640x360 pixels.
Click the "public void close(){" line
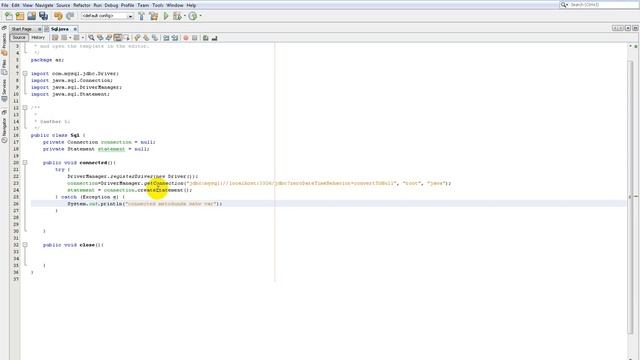[x=73, y=245]
